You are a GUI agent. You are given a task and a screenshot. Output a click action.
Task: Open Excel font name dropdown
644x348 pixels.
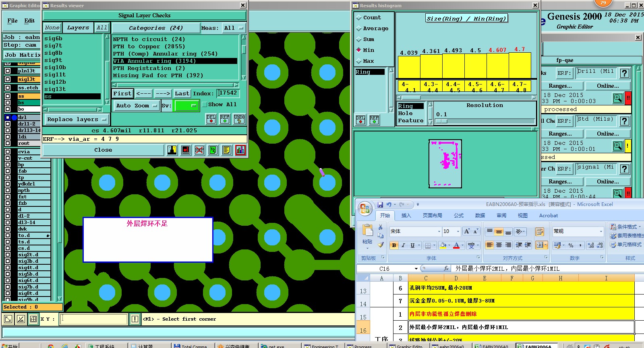(439, 231)
